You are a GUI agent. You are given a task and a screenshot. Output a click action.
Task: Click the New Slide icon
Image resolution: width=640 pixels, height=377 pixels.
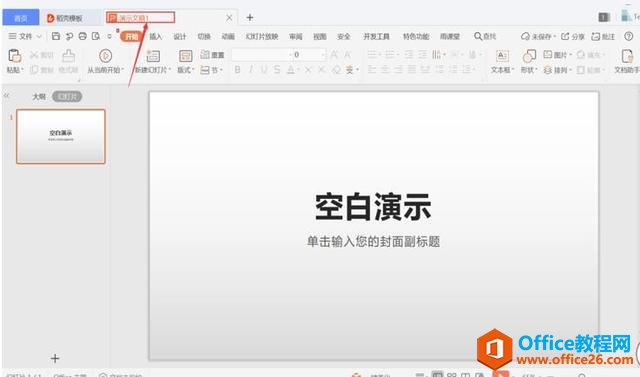[x=153, y=55]
